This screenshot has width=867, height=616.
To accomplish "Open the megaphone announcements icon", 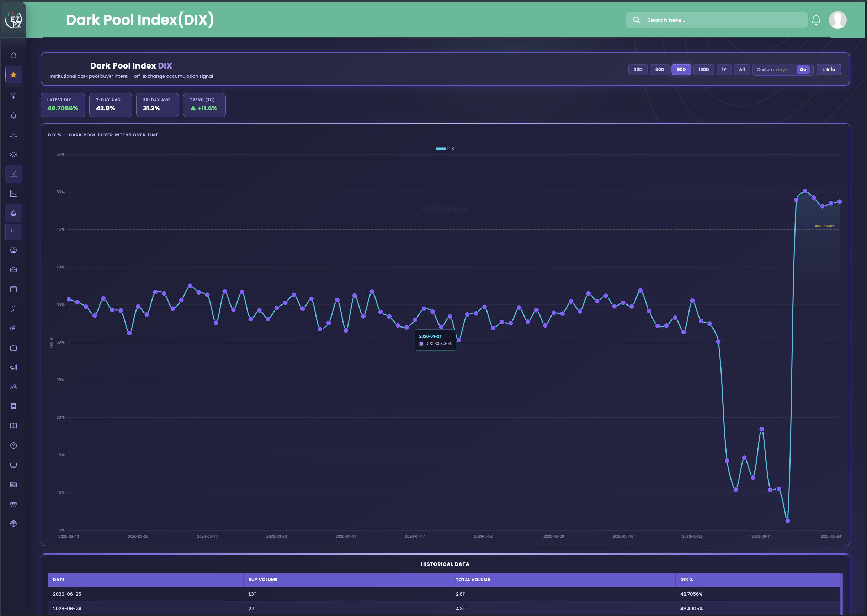I will (14, 367).
